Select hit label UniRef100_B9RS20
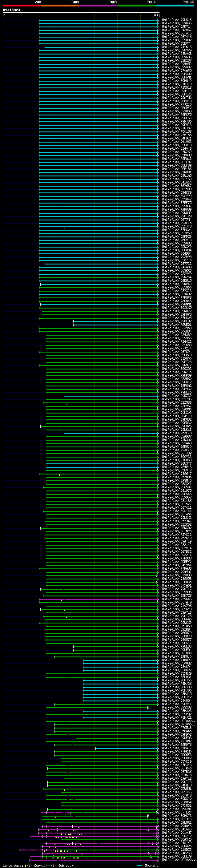Screen dimensions: 197x868 click(177, 799)
